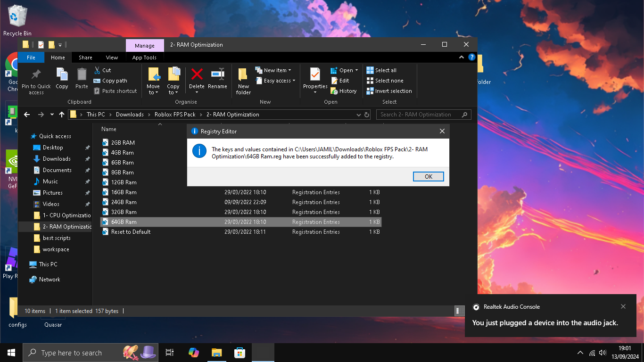Screen dimensions: 644x362
Task: Select the Reset to Default file
Action: (240, 232)
